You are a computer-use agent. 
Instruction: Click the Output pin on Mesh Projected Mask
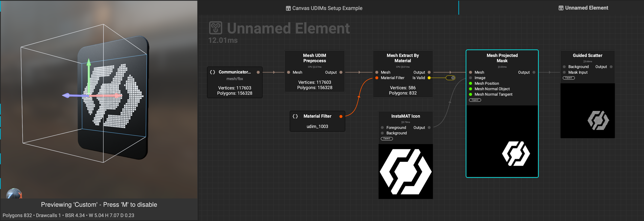pos(534,72)
